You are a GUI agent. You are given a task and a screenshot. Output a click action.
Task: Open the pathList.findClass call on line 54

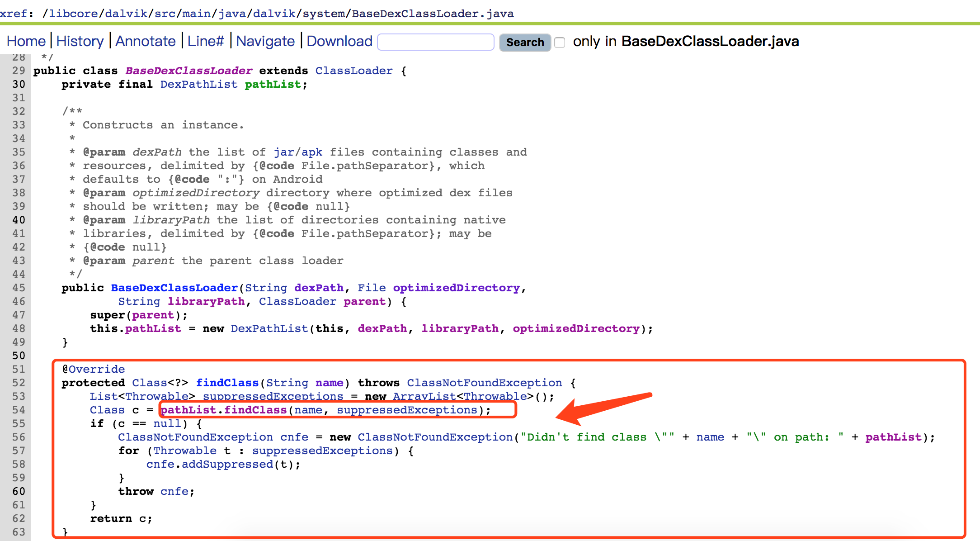255,410
